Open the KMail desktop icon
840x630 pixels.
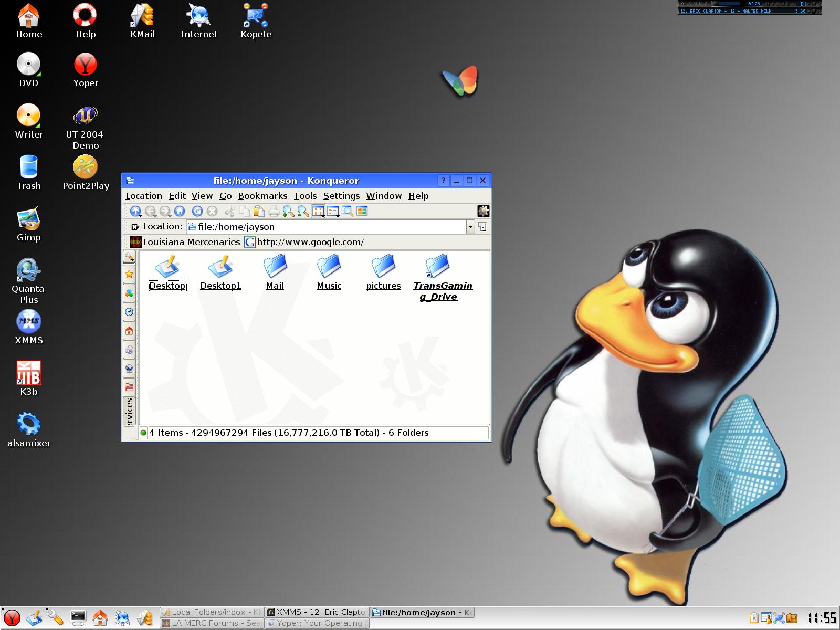coord(142,22)
